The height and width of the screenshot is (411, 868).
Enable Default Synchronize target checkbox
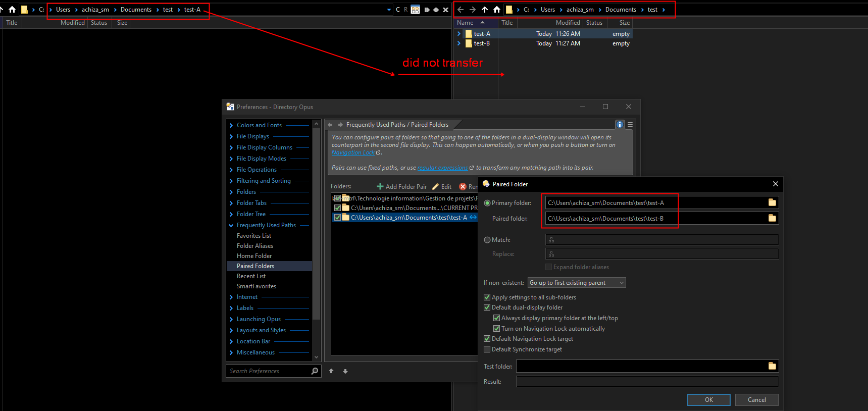tap(487, 349)
